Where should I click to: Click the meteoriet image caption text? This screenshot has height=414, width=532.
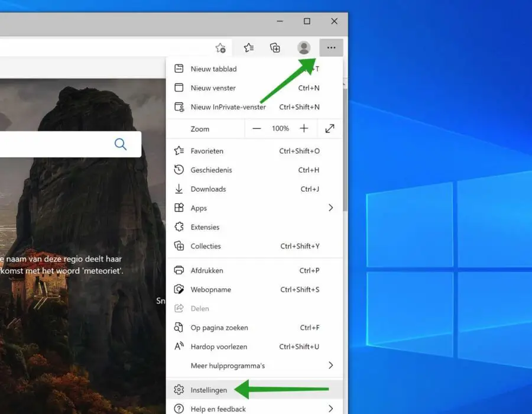61,265
